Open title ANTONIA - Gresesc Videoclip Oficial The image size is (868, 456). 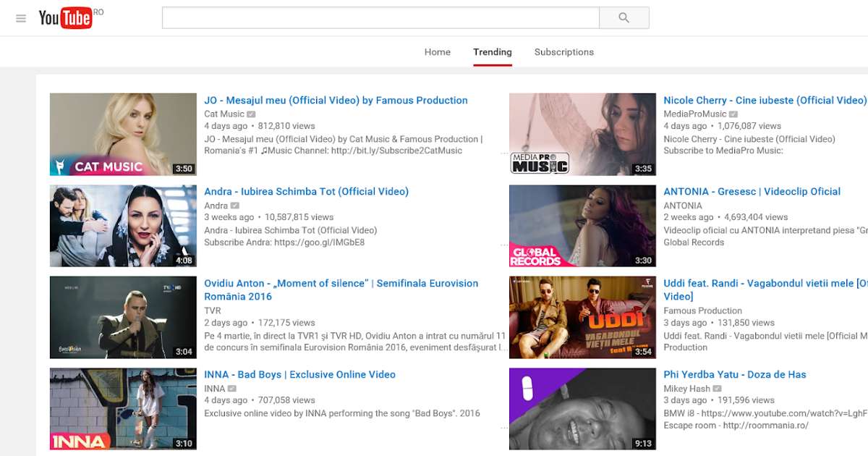point(752,192)
